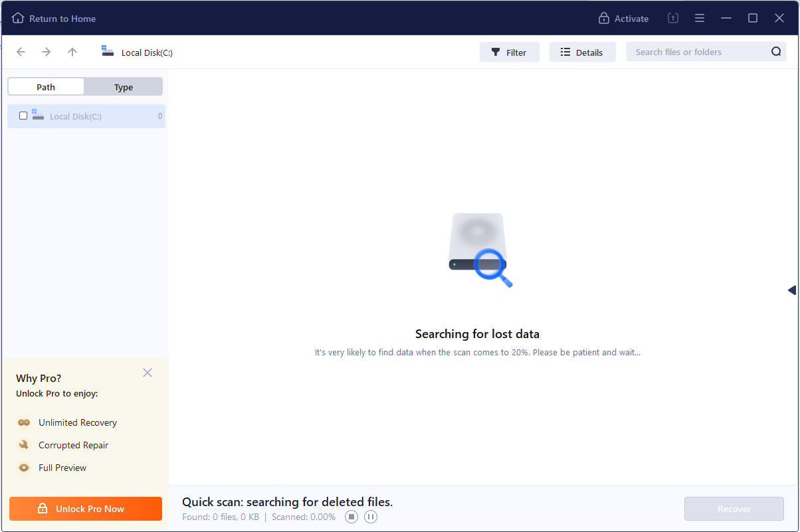Click the Recover button
This screenshot has height=532, width=800.
[x=734, y=509]
